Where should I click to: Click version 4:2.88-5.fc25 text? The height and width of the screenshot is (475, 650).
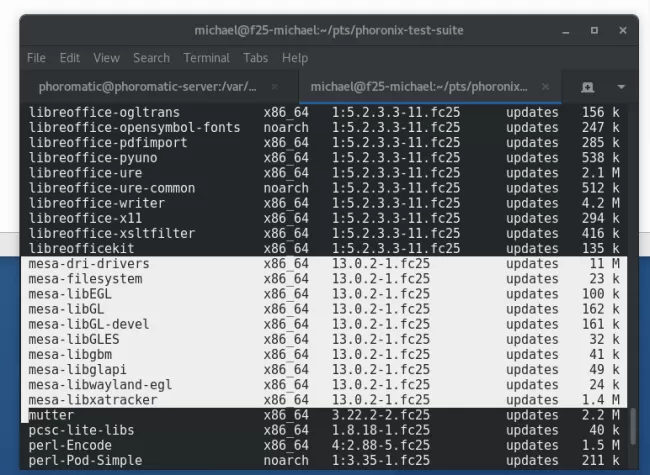coord(381,445)
